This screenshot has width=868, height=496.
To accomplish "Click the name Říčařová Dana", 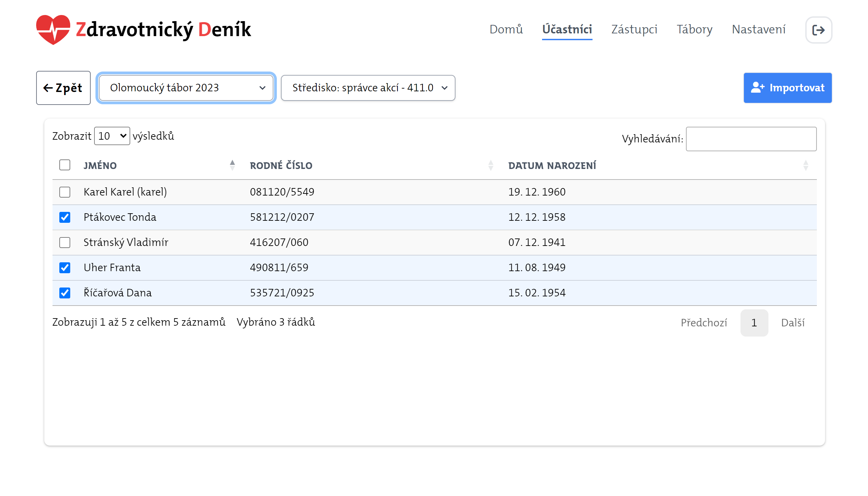I will 118,293.
